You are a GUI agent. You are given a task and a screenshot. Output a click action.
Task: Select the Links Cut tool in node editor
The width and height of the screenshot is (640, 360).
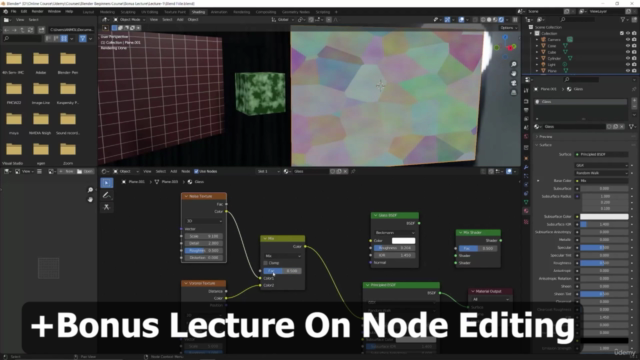(107, 207)
